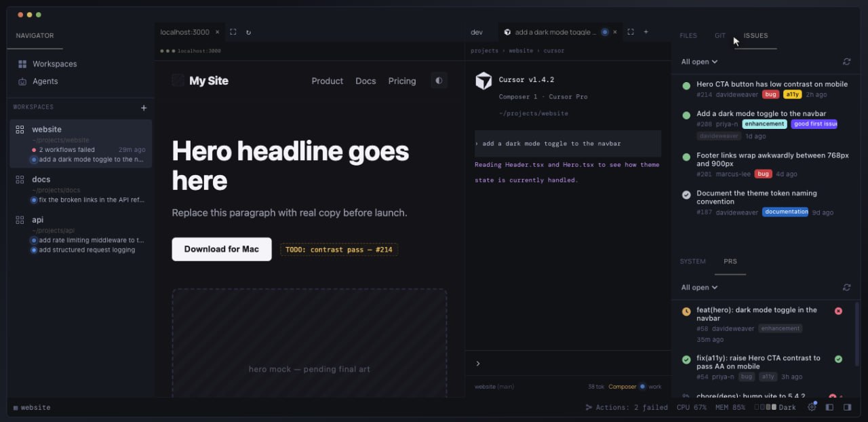Switch to the SYSTEM tab
868x422 pixels.
(x=693, y=261)
